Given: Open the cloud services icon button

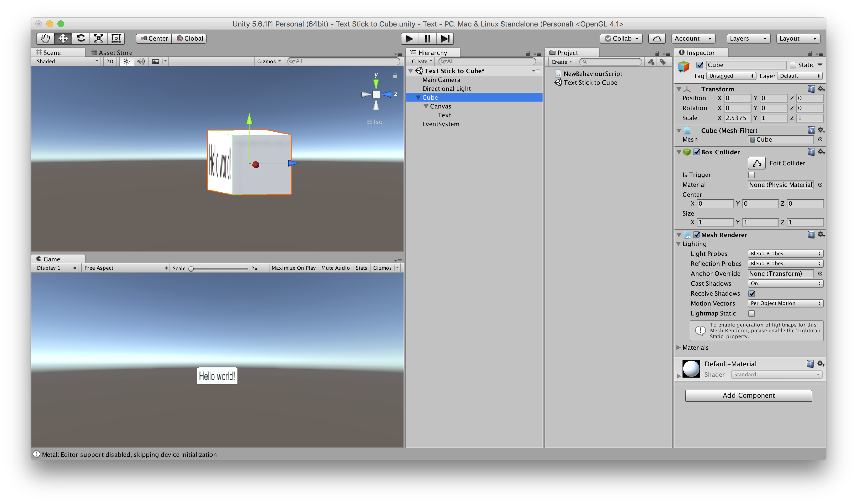Looking at the screenshot, I should [657, 38].
